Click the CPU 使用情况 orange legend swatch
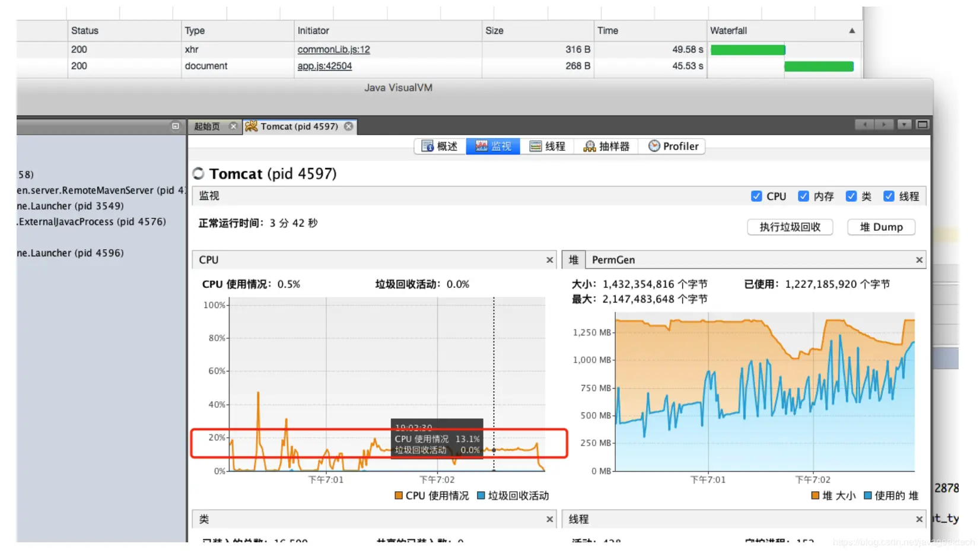 [x=399, y=495]
